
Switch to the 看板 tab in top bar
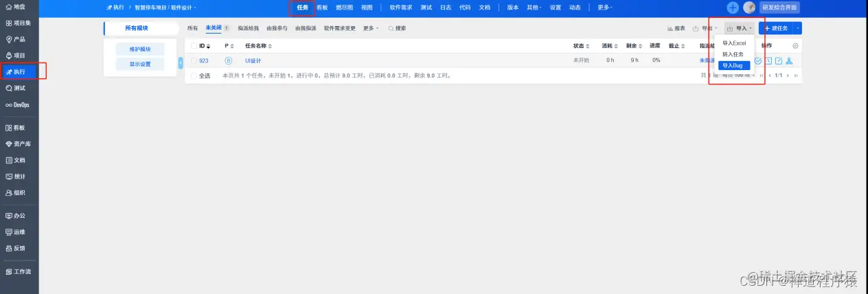(322, 8)
